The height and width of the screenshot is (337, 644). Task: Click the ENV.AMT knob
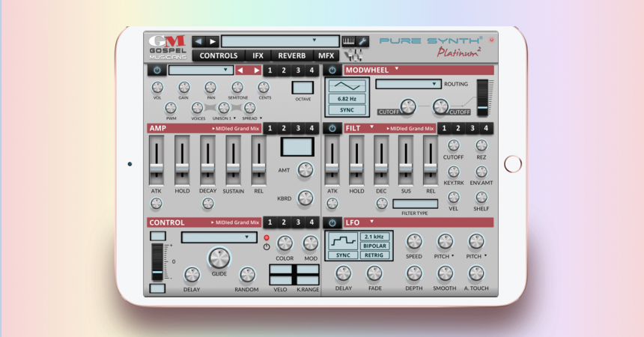[x=482, y=171]
